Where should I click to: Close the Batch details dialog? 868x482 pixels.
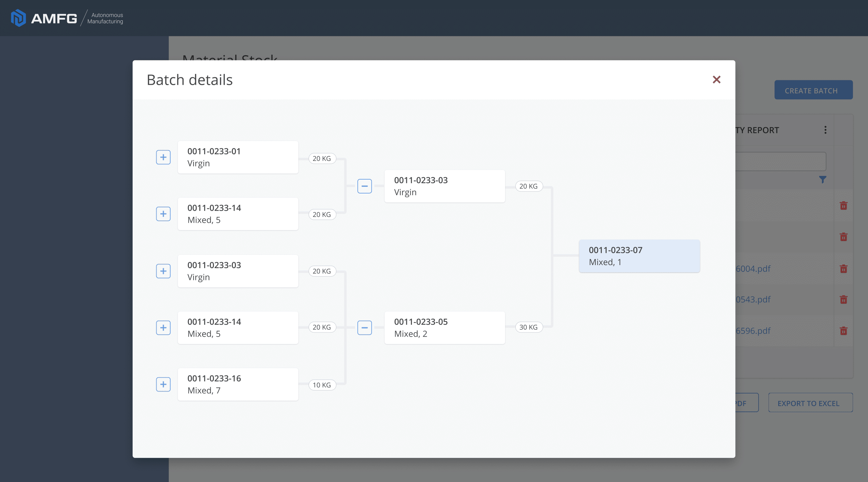[716, 80]
